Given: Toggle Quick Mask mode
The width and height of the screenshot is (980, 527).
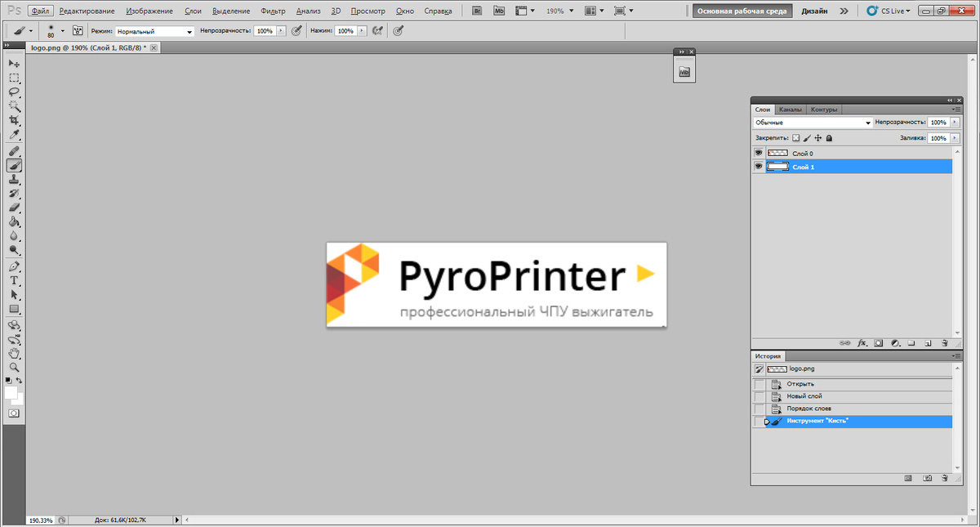Looking at the screenshot, I should tap(14, 413).
